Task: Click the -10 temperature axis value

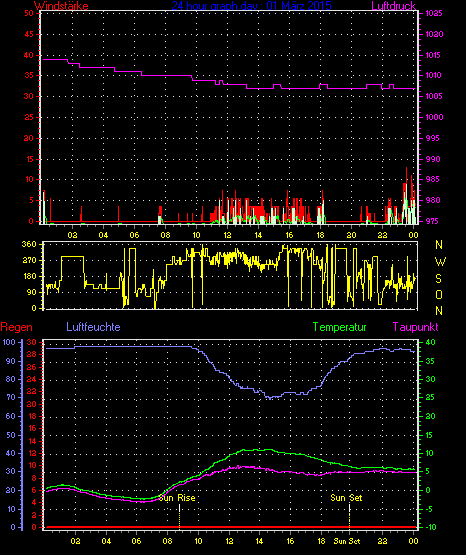Action: pyautogui.click(x=431, y=527)
